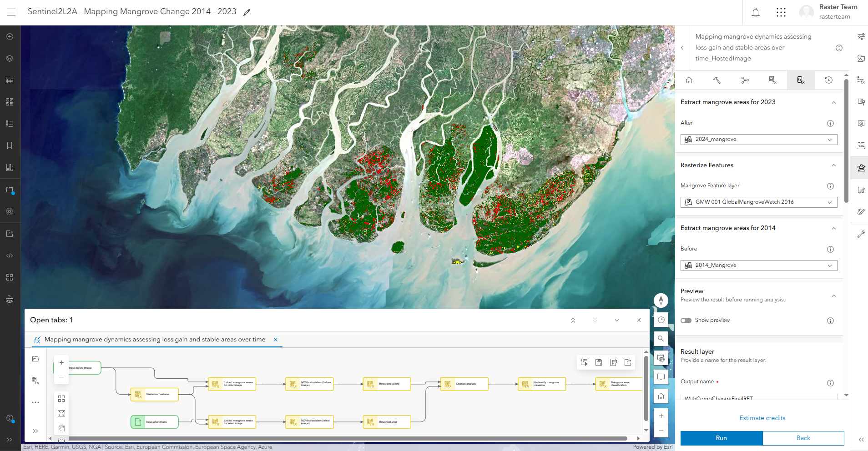The image size is (868, 451).
Task: Click the Add (plus circle) icon in left sidebar
Action: [10, 36]
